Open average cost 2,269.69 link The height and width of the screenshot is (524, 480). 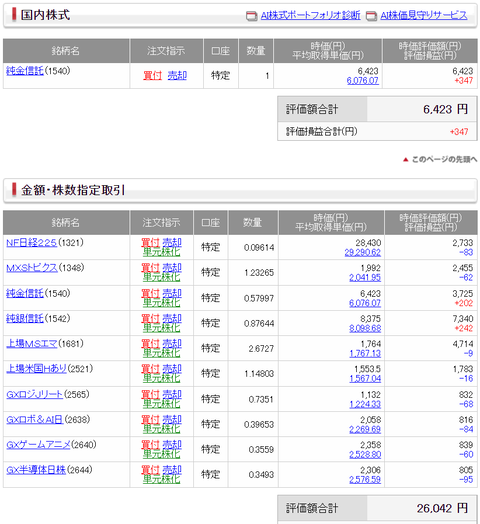point(365,429)
